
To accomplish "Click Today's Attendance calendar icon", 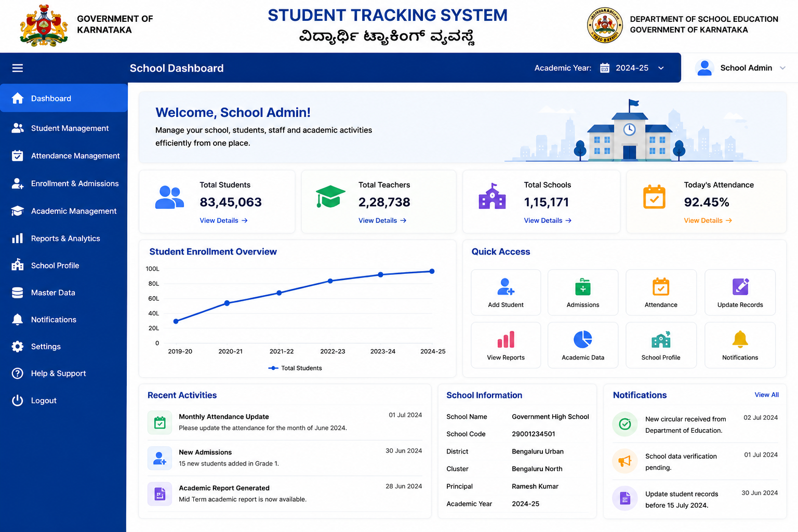I will coord(654,196).
